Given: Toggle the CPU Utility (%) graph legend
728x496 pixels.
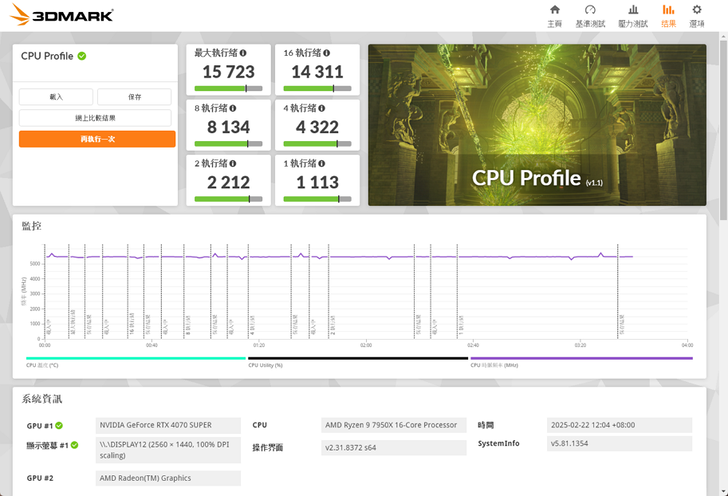Looking at the screenshot, I should point(357,361).
